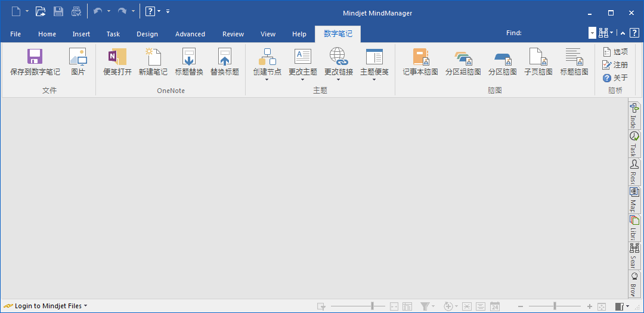This screenshot has height=313, width=644.
Task: Click the 标题替换 icon
Action: tap(189, 57)
